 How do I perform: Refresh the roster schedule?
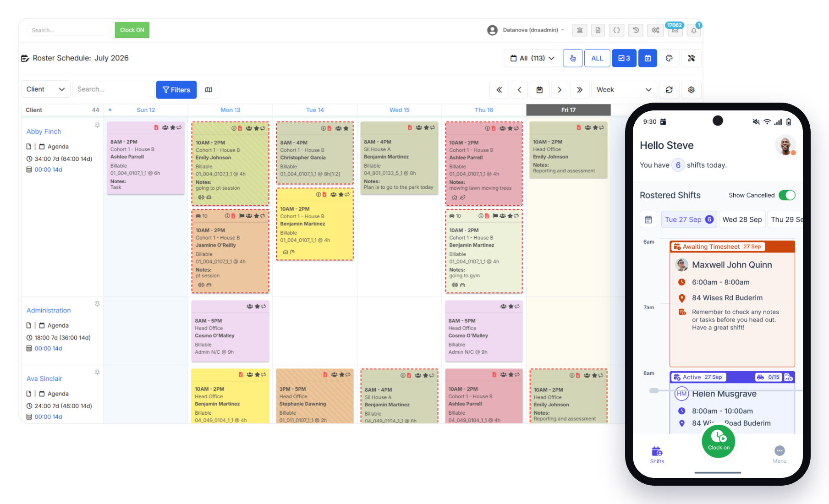coord(669,90)
